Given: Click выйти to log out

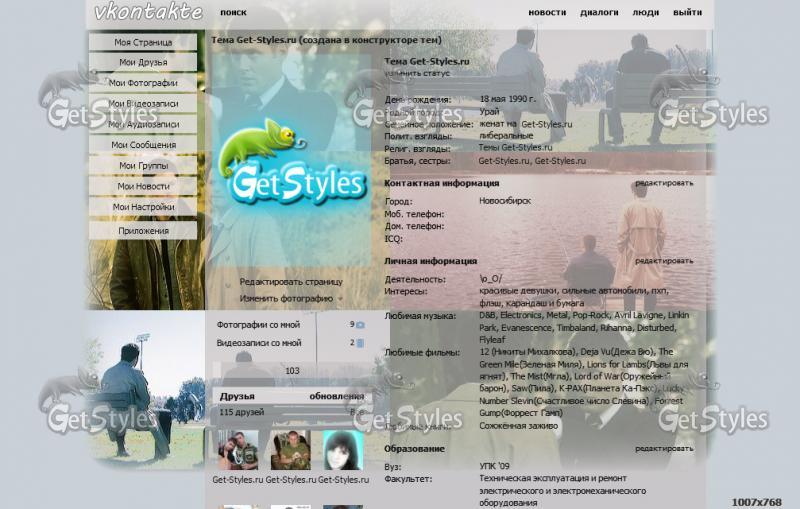Looking at the screenshot, I should 687,13.
